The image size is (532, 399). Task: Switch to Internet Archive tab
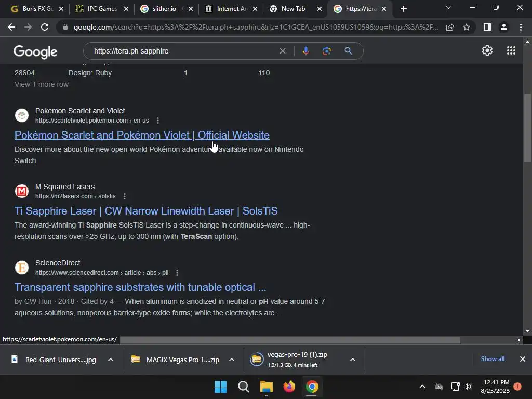[231, 9]
